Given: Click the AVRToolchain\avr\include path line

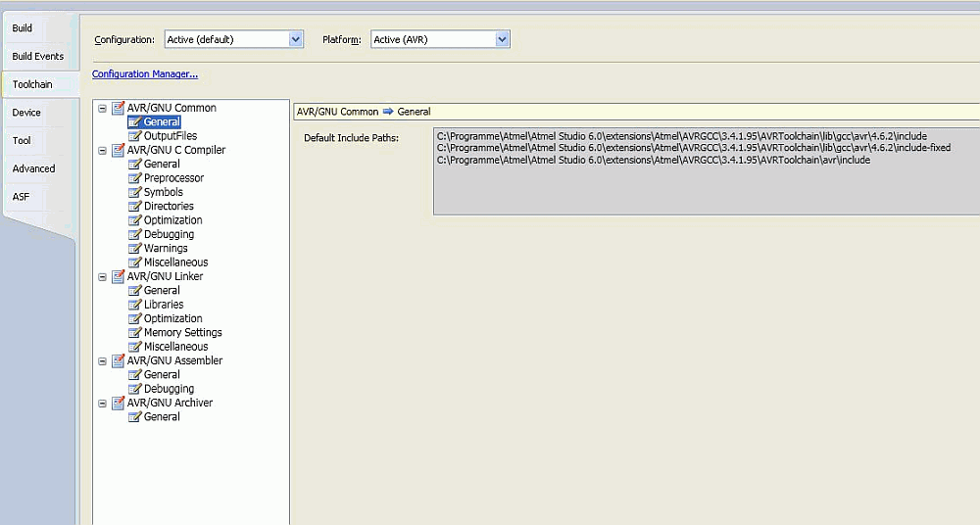Looking at the screenshot, I should [654, 160].
